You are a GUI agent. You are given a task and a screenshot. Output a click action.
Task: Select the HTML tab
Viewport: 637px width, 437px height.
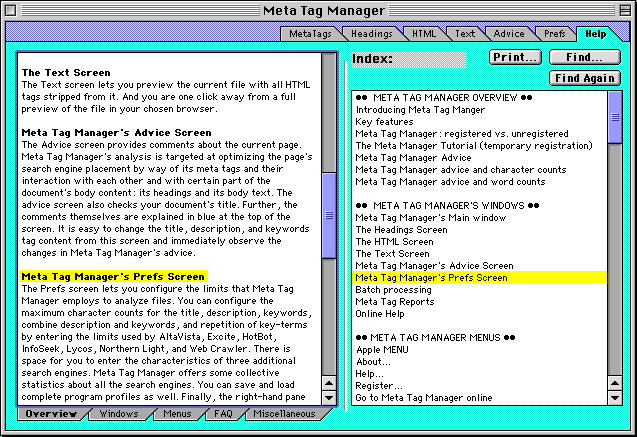click(x=424, y=34)
